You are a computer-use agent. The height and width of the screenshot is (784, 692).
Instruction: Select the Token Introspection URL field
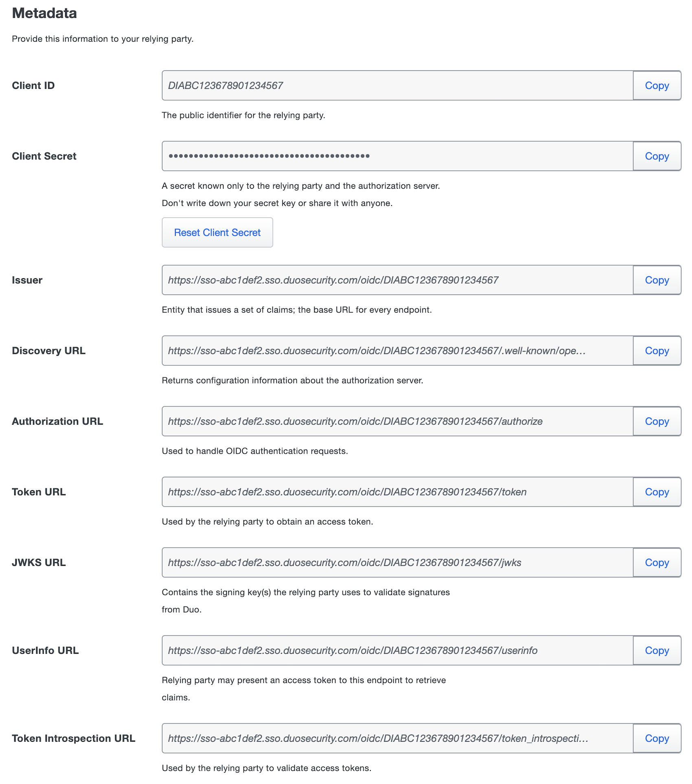pyautogui.click(x=397, y=738)
